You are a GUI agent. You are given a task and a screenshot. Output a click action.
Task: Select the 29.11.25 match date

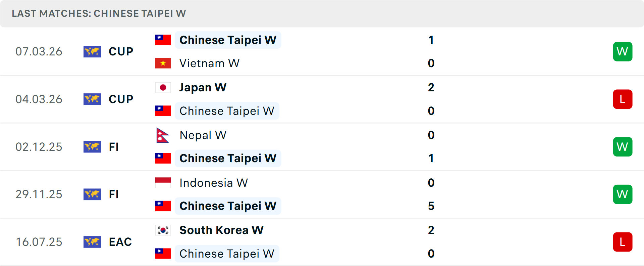coord(39,194)
